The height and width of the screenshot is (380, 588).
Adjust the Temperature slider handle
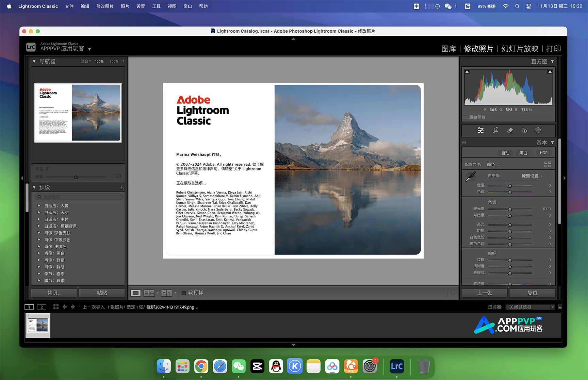point(510,186)
